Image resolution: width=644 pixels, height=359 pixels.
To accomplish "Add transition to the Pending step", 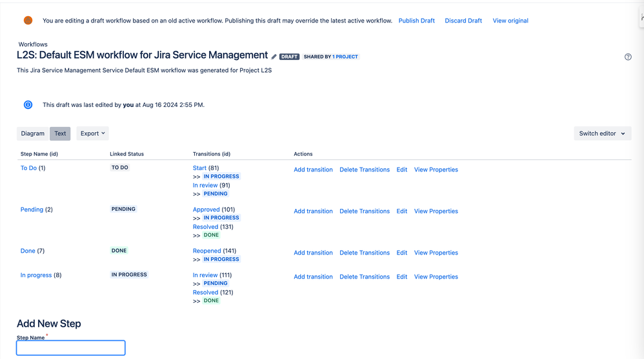I will point(313,211).
